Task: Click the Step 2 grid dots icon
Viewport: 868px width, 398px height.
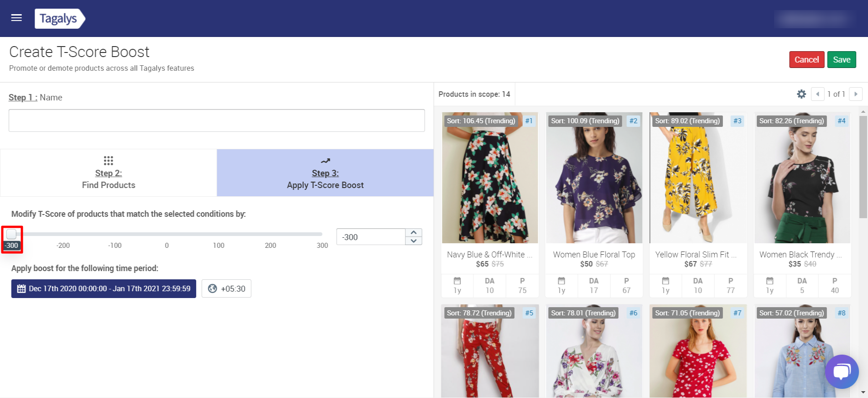Action: click(x=109, y=161)
